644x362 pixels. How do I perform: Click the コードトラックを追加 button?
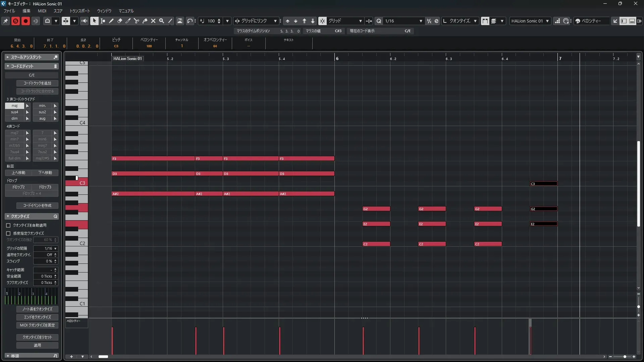click(37, 83)
